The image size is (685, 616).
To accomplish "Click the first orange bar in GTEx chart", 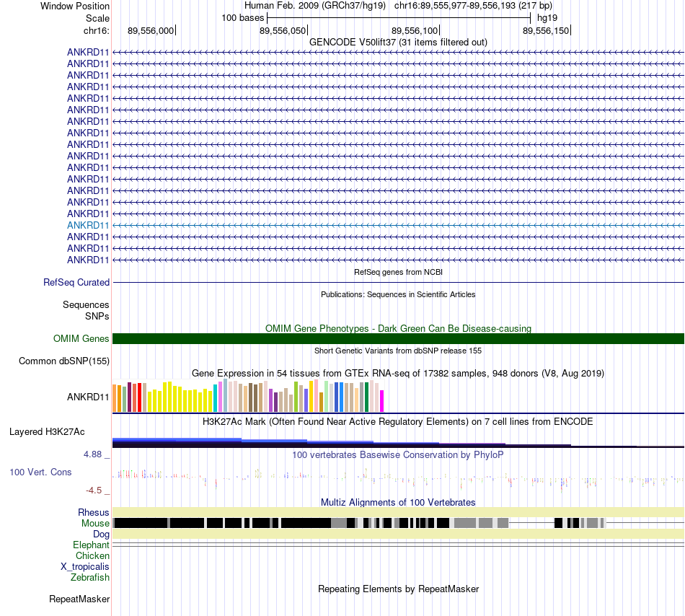I will pyautogui.click(x=115, y=398).
